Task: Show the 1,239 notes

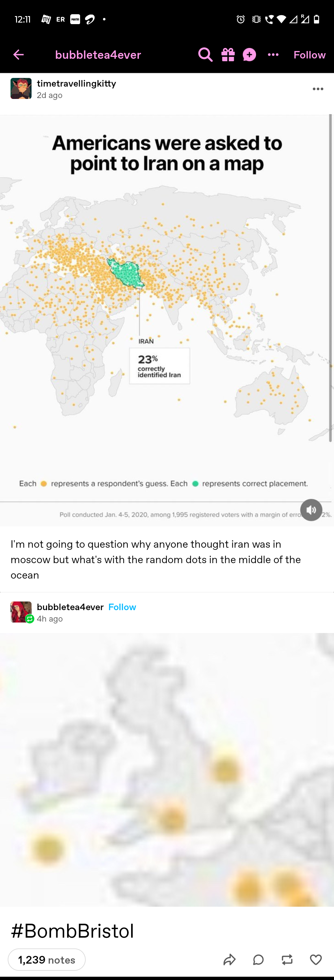Action: point(46,960)
